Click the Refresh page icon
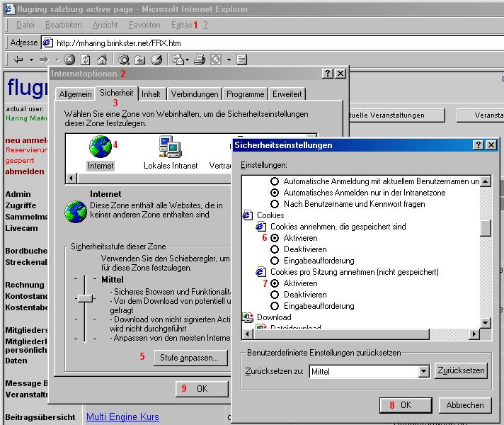The height and width of the screenshot is (425, 504). point(86,60)
